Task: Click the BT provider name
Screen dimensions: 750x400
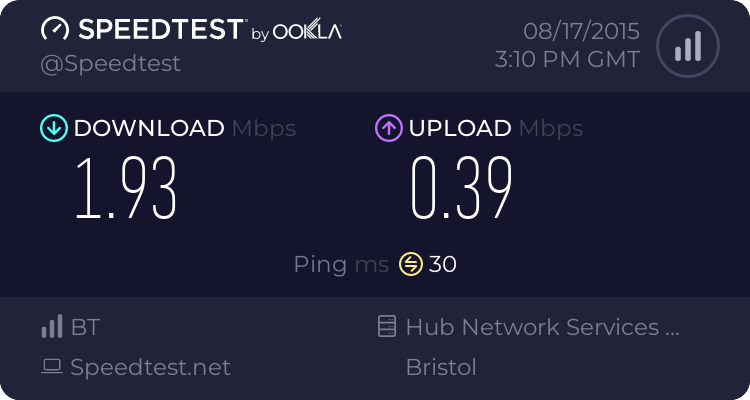Action: 85,327
